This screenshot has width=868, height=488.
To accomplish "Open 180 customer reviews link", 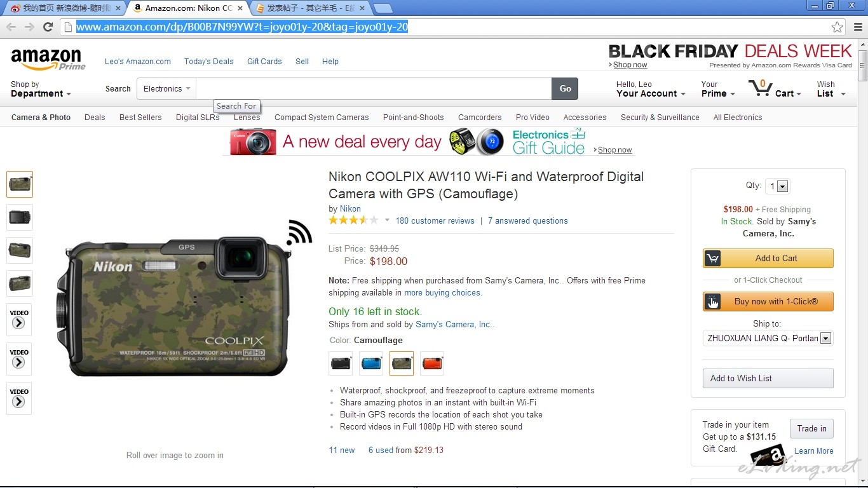I will [435, 221].
